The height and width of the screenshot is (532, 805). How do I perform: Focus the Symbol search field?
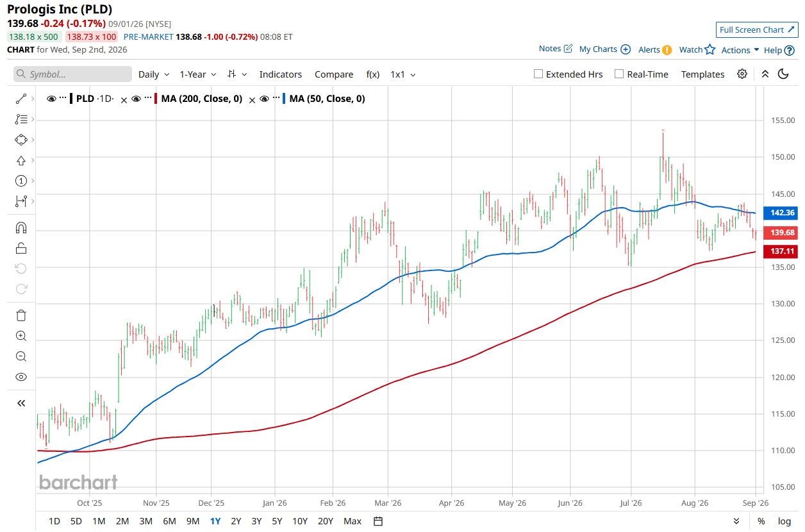click(72, 74)
